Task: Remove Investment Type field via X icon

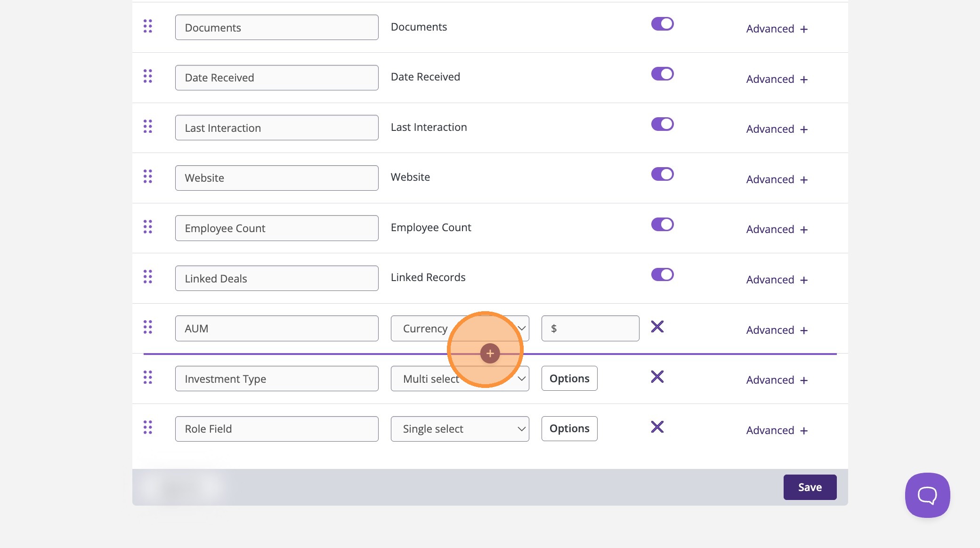Action: point(657,377)
